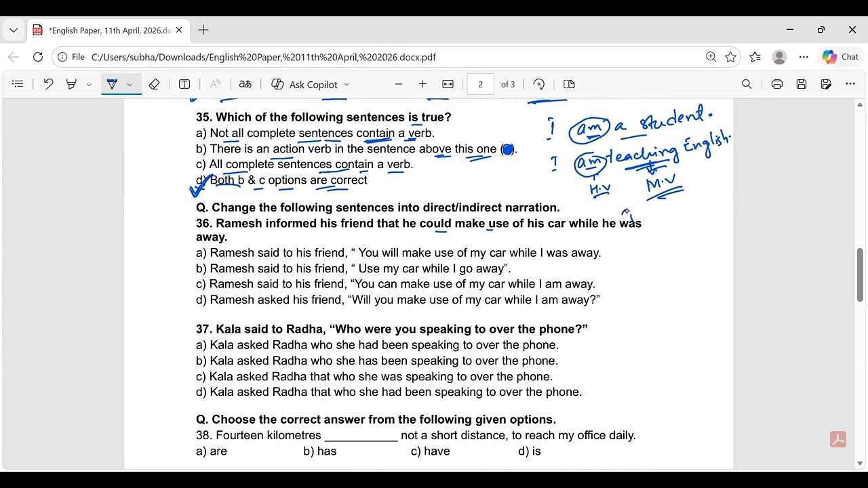Rotate the PDF page
The image size is (868, 488).
click(539, 84)
